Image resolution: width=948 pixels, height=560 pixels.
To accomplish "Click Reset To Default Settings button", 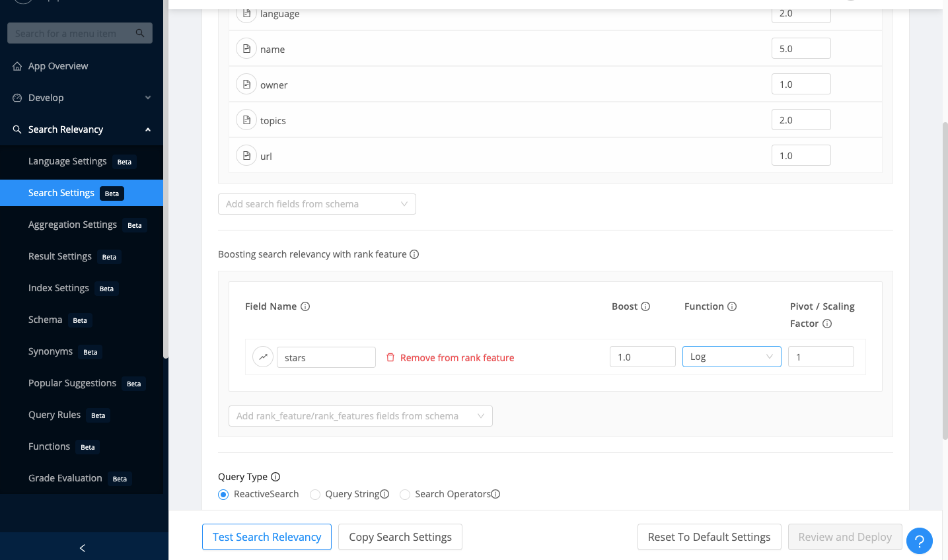I will (x=709, y=537).
